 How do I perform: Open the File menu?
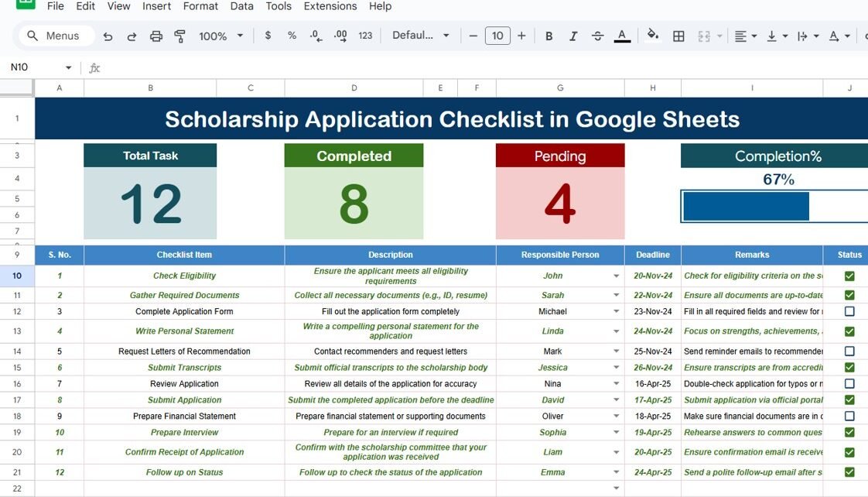pos(56,6)
